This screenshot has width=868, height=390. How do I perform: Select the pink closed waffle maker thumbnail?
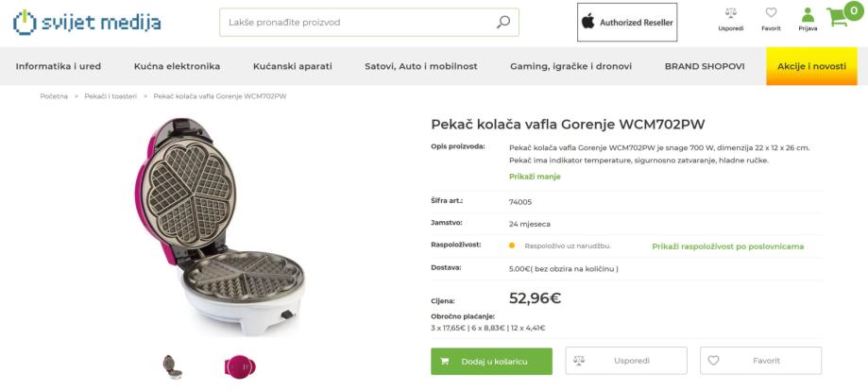click(x=239, y=367)
